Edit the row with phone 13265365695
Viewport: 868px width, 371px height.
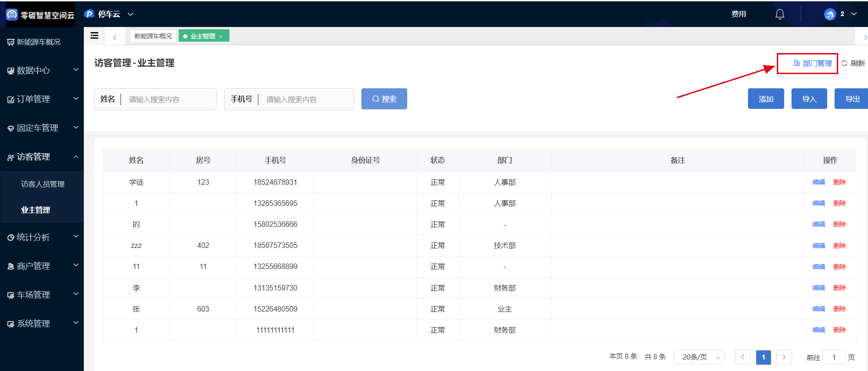click(819, 203)
